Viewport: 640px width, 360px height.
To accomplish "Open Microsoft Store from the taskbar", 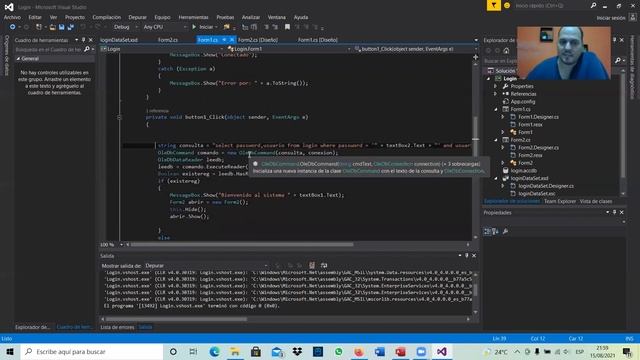I will coord(256,351).
